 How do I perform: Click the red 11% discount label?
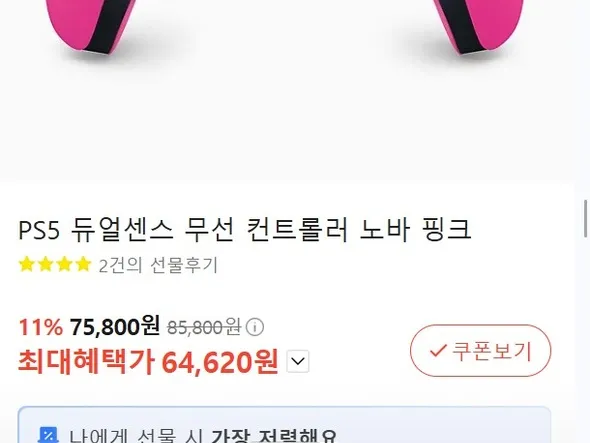click(x=41, y=327)
